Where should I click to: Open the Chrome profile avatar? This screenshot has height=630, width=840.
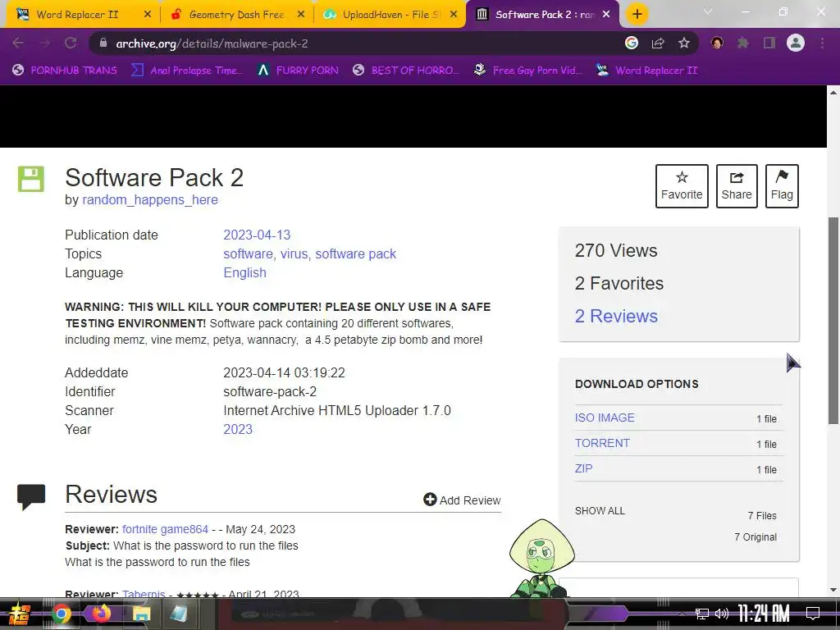pyautogui.click(x=796, y=43)
